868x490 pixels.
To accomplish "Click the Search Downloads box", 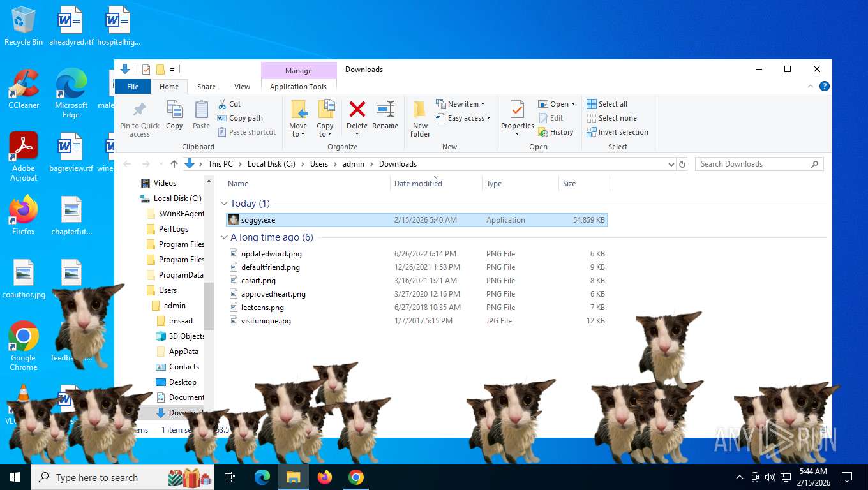I will point(759,164).
